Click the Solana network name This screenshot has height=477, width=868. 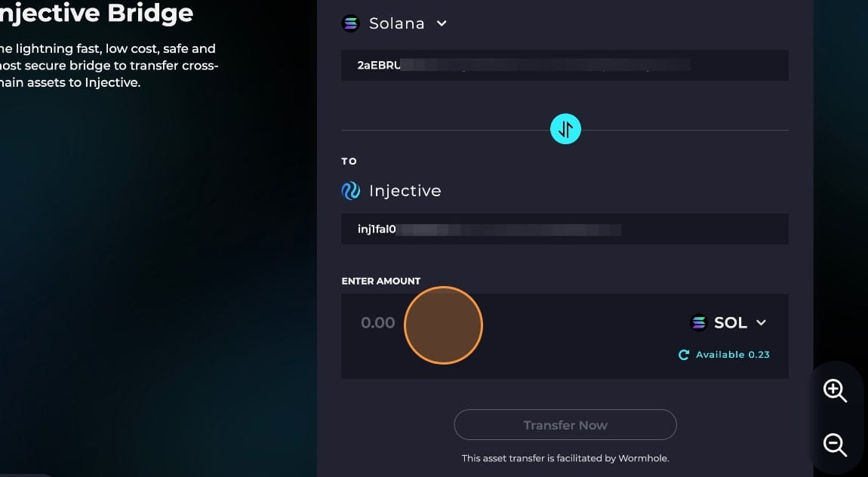[397, 24]
